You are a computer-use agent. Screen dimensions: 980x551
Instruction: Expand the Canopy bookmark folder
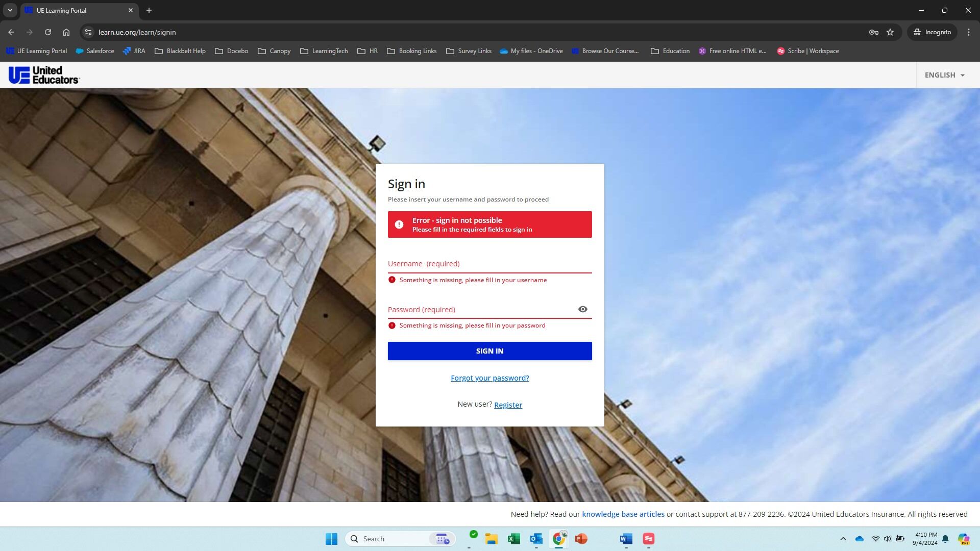[x=274, y=51]
